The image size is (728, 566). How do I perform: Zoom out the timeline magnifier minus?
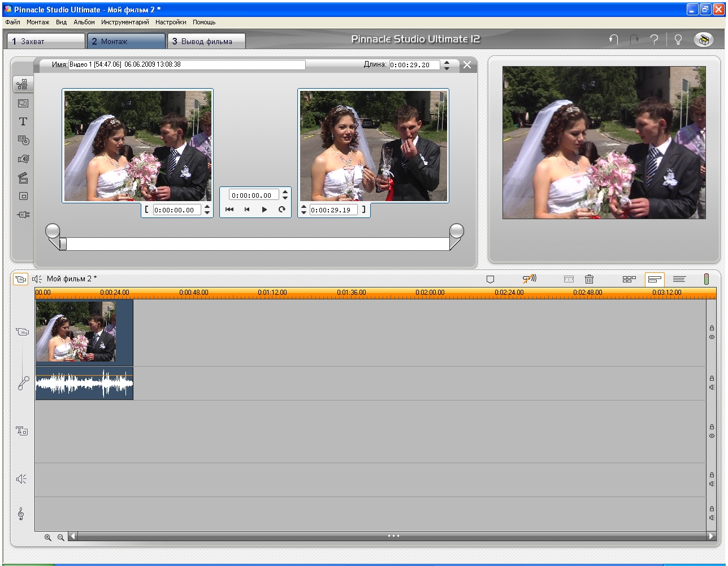60,538
